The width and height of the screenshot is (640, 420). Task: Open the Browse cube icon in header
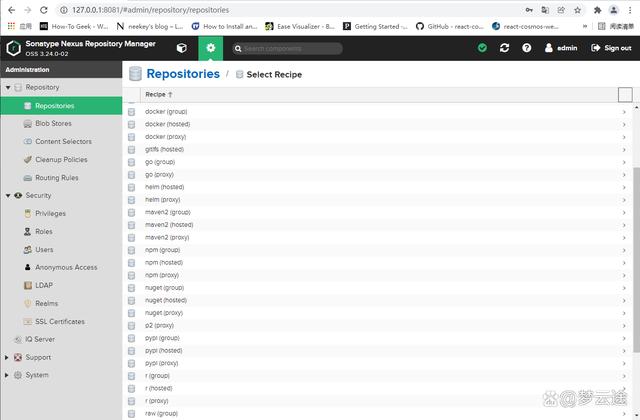[182, 48]
